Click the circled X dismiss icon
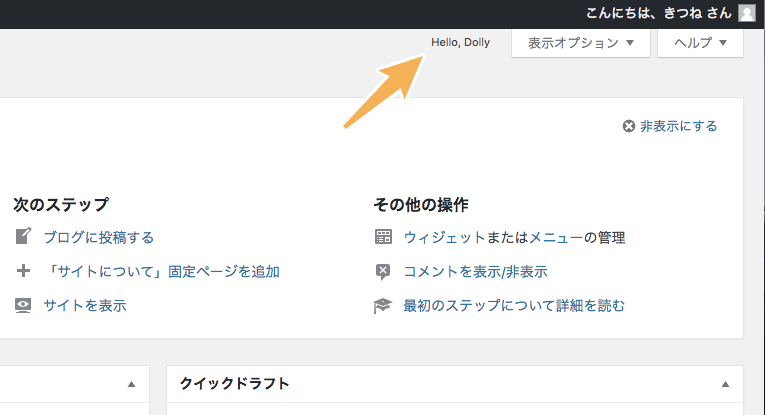 pyautogui.click(x=629, y=126)
